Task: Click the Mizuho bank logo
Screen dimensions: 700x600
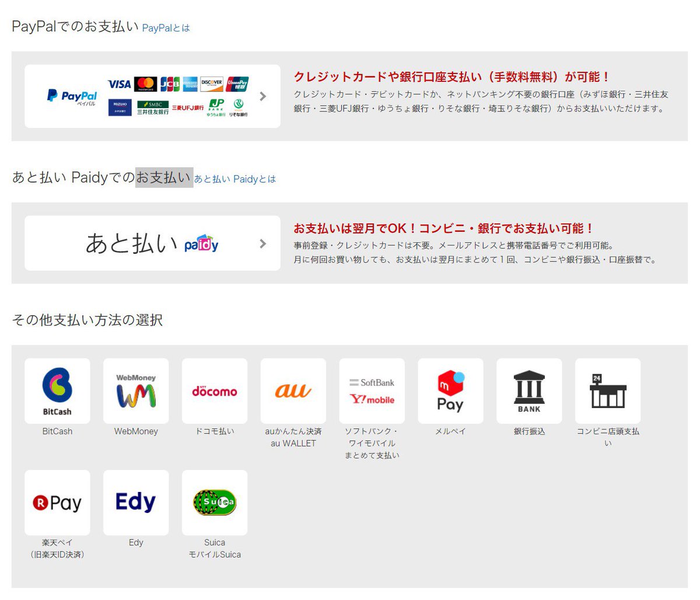Action: point(120,107)
